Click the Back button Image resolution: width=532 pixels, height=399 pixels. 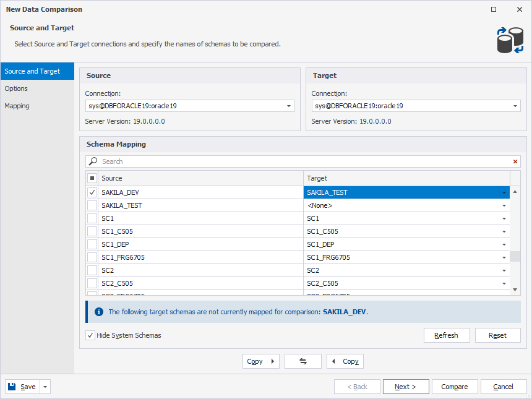tap(357, 387)
